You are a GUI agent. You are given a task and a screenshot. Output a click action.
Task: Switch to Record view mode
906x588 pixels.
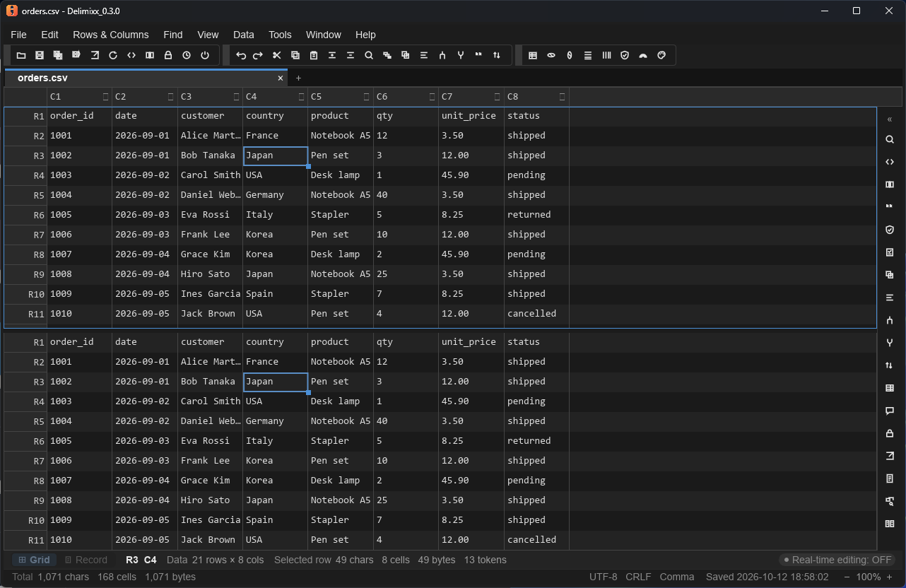coord(86,560)
